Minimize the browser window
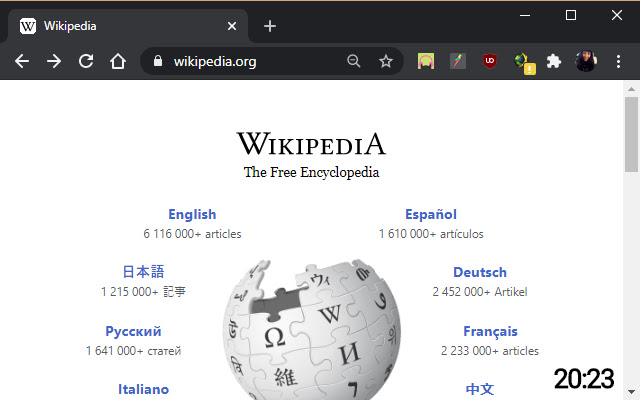The image size is (640, 400). [525, 16]
